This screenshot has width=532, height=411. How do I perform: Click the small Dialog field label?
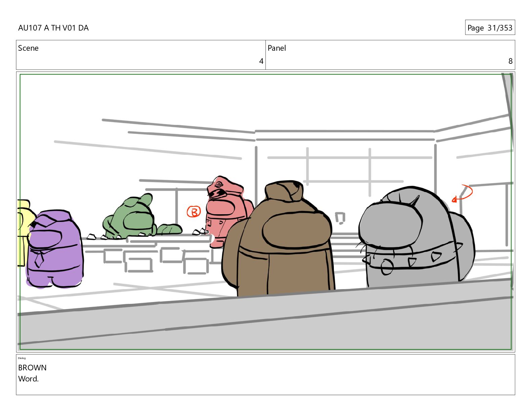(x=22, y=358)
